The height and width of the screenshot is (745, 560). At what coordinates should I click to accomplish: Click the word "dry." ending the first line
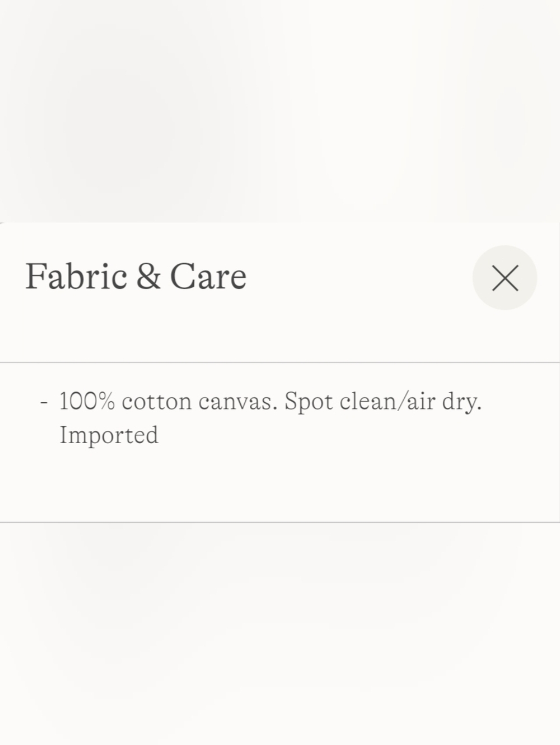462,402
